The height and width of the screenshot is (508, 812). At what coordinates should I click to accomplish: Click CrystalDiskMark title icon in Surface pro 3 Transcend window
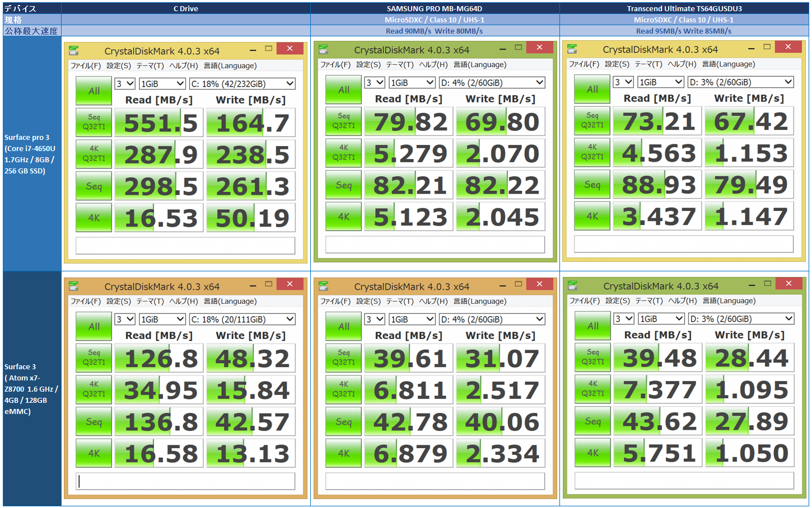point(572,49)
